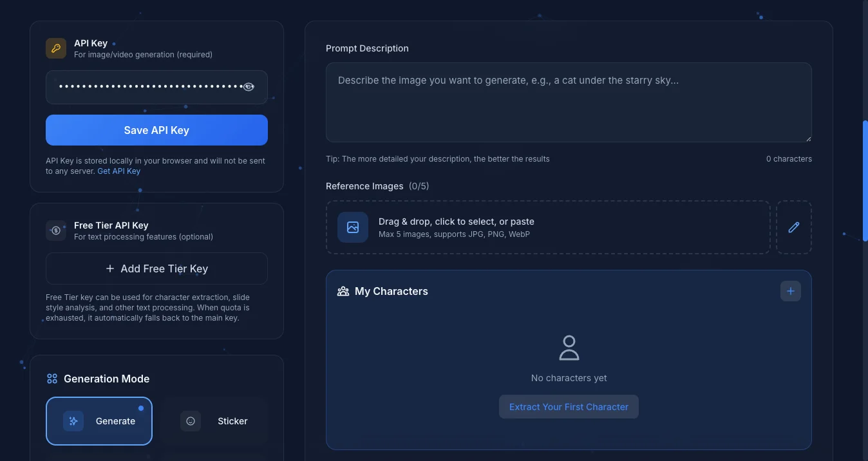868x461 pixels.
Task: Select the Generate generation mode
Action: [x=99, y=420]
